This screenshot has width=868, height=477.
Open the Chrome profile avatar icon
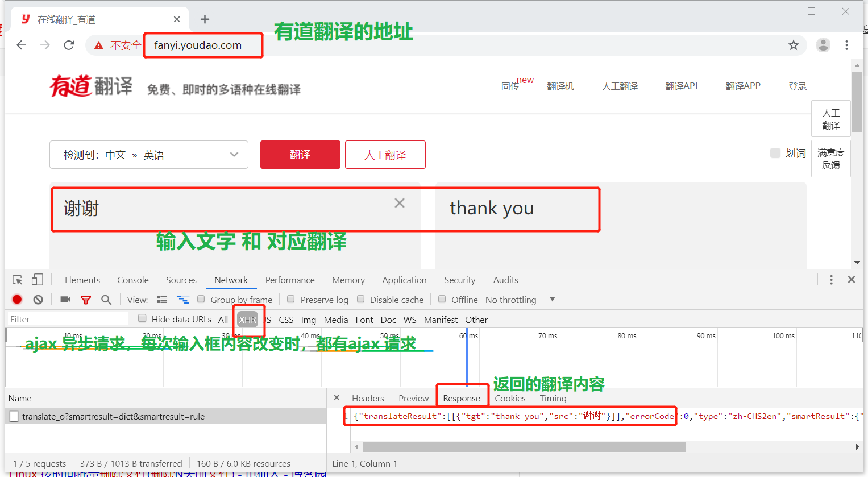coord(823,45)
